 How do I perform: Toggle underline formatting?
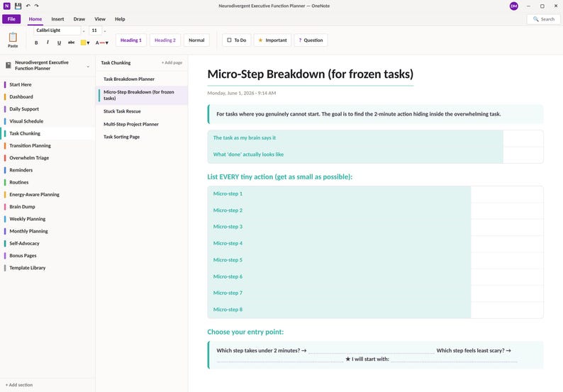pyautogui.click(x=60, y=43)
